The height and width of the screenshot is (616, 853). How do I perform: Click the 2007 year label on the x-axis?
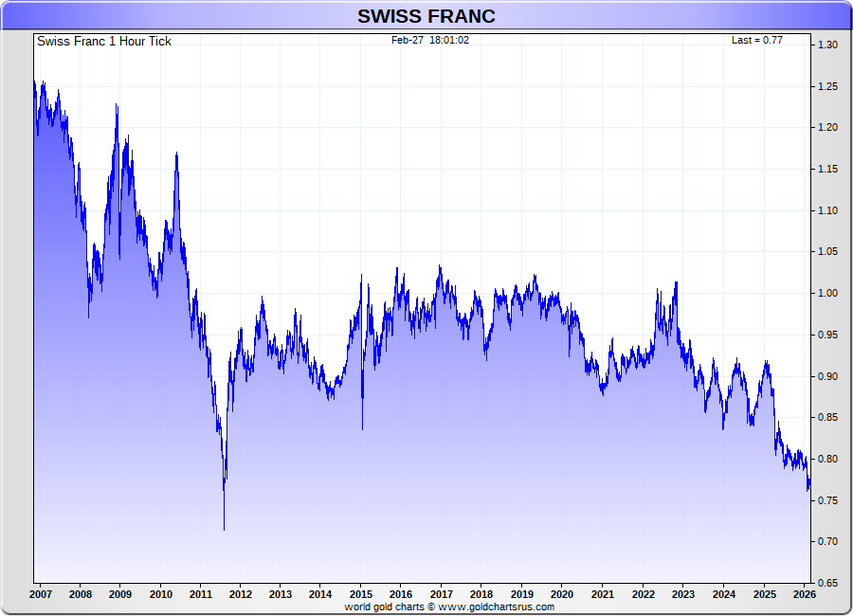coord(40,594)
